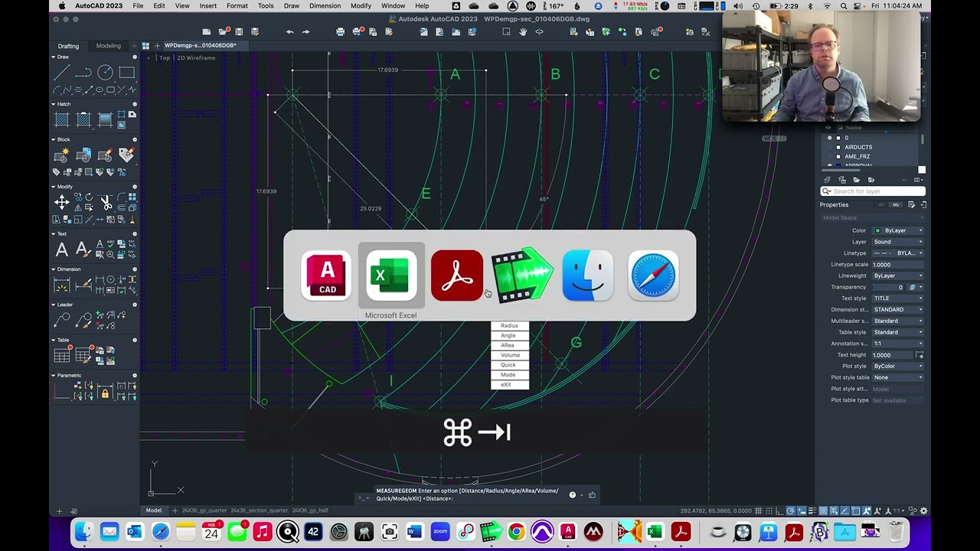Screen dimensions: 980x551
Task: Click the Model layout tab
Action: pyautogui.click(x=154, y=510)
